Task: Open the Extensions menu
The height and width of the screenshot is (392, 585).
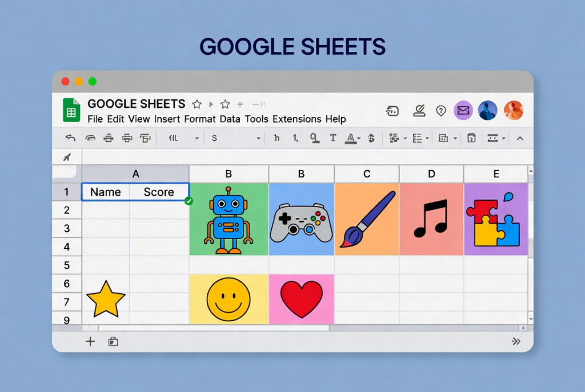Action: tap(296, 119)
